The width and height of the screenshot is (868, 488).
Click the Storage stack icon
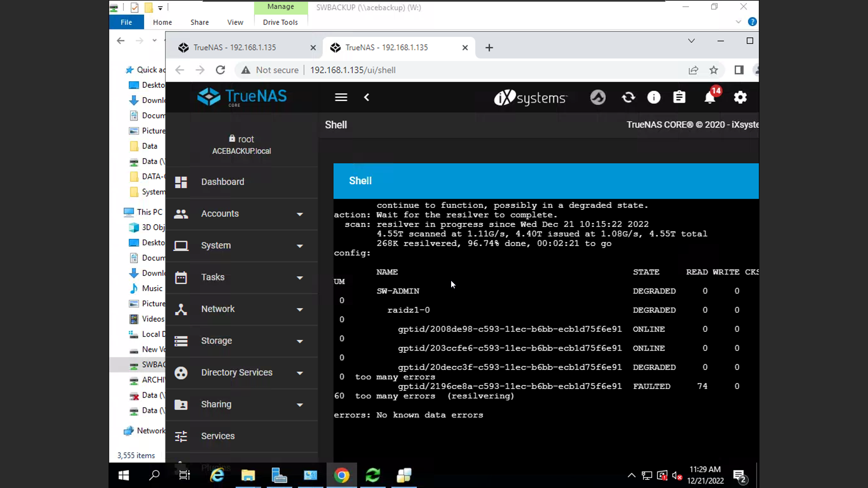click(x=181, y=341)
